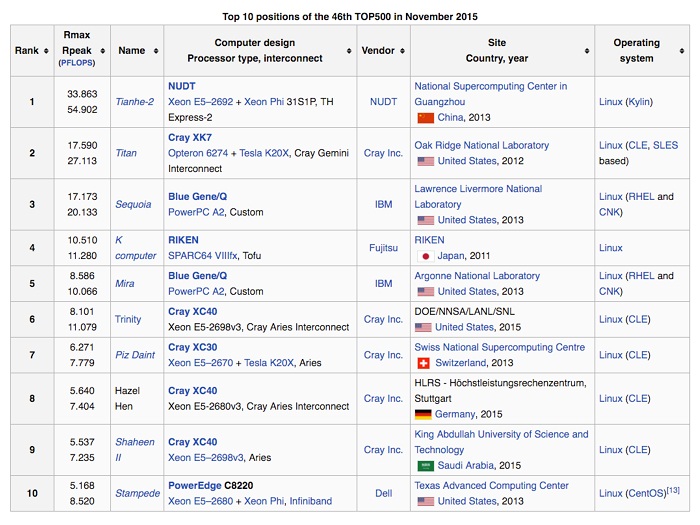This screenshot has height=525, width=700.
Task: Open King Abdullah University link
Action: pos(501,442)
